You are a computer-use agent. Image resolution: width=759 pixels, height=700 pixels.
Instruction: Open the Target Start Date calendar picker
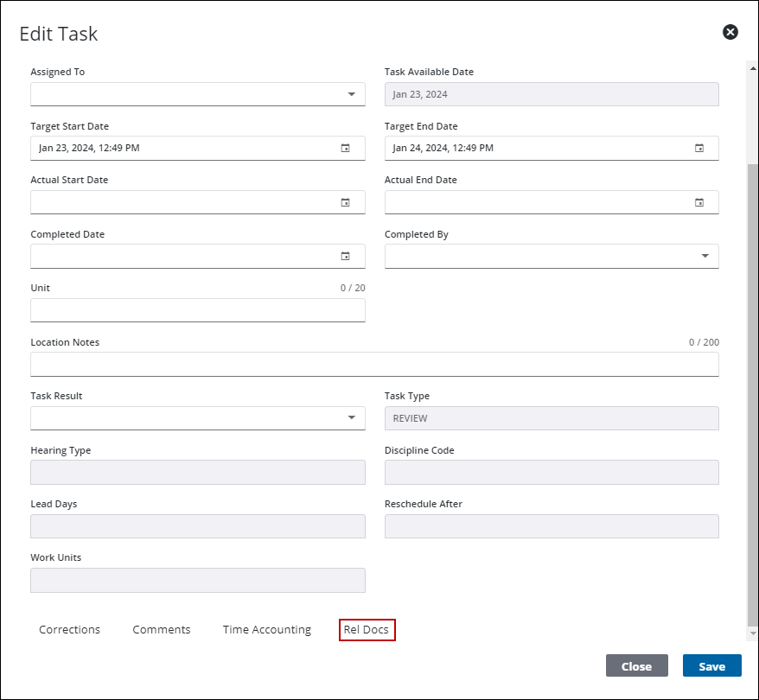345,149
